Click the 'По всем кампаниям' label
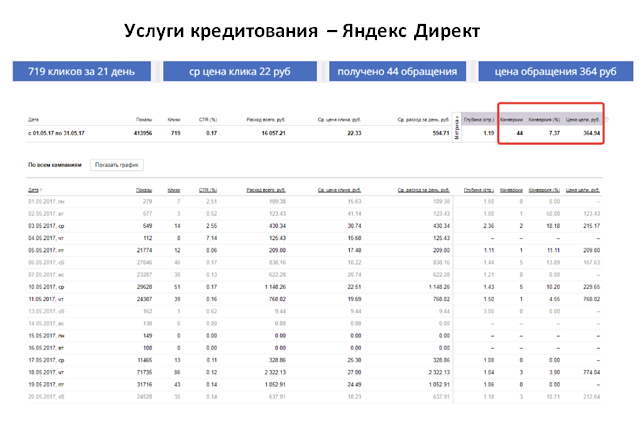This screenshot has height=426, width=640. (x=55, y=165)
